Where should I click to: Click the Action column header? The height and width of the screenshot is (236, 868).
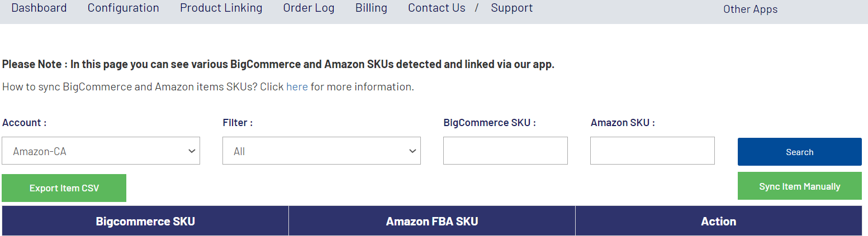(x=718, y=221)
